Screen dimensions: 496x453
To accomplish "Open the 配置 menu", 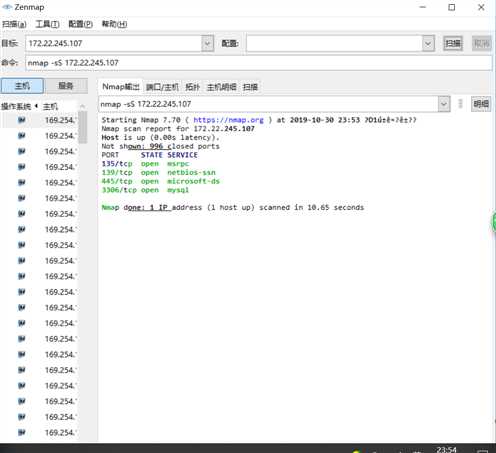I will [x=80, y=24].
